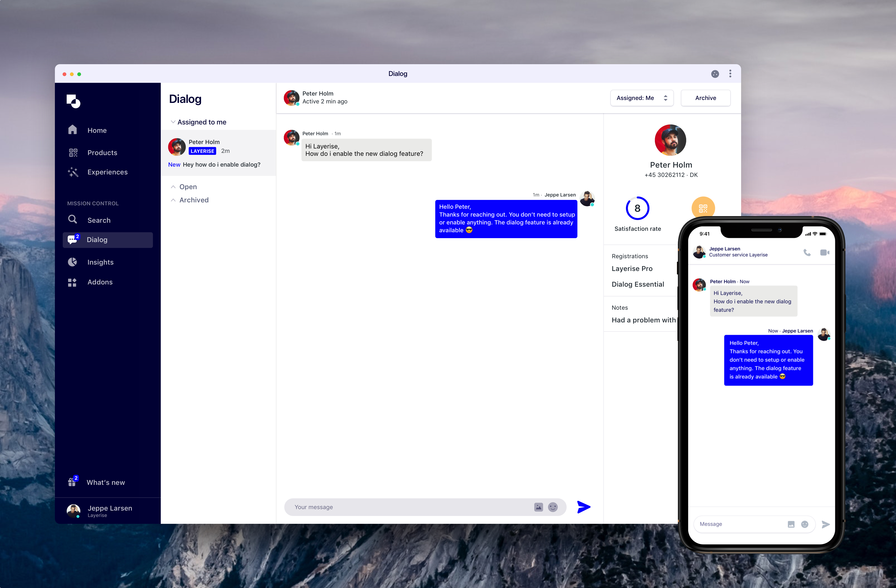Click the Archive button

click(705, 98)
